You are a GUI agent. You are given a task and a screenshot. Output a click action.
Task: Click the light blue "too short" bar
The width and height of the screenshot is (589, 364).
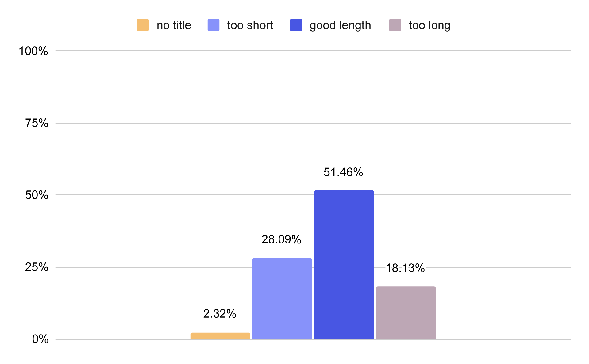[282, 298]
